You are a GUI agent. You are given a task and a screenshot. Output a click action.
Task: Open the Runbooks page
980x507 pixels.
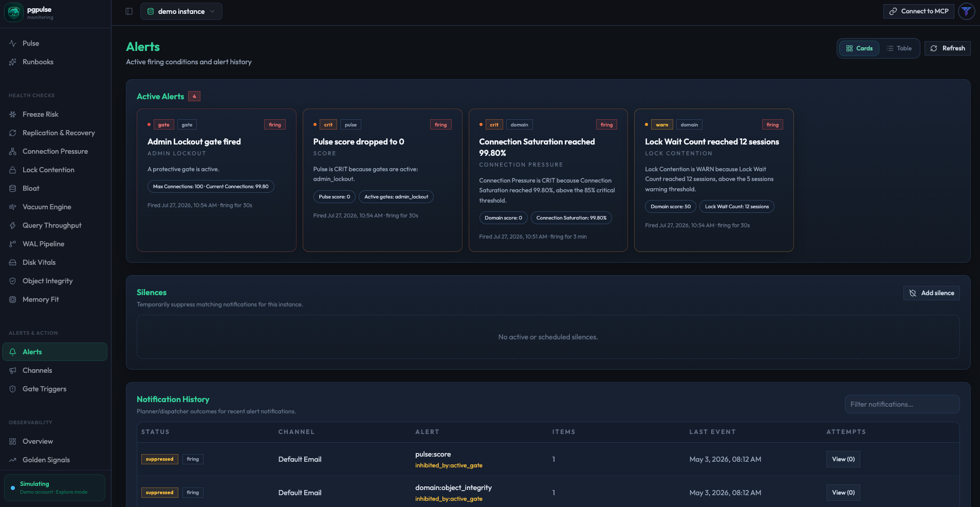[56, 62]
